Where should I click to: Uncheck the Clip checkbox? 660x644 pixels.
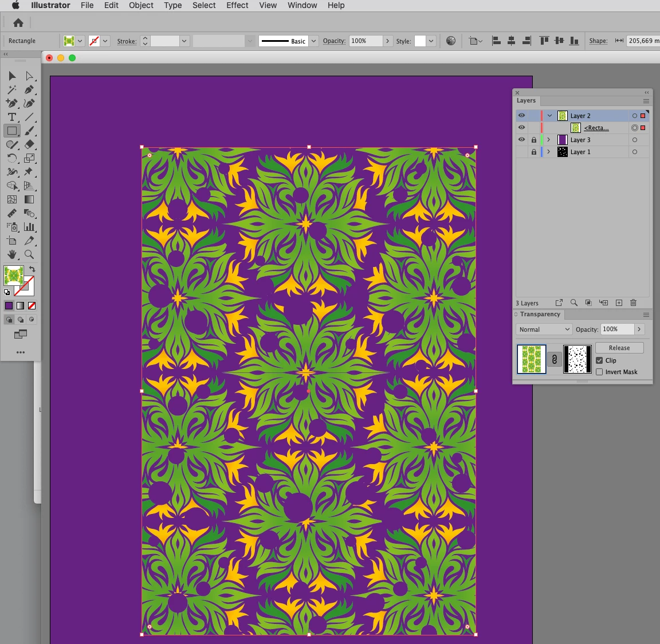tap(599, 360)
